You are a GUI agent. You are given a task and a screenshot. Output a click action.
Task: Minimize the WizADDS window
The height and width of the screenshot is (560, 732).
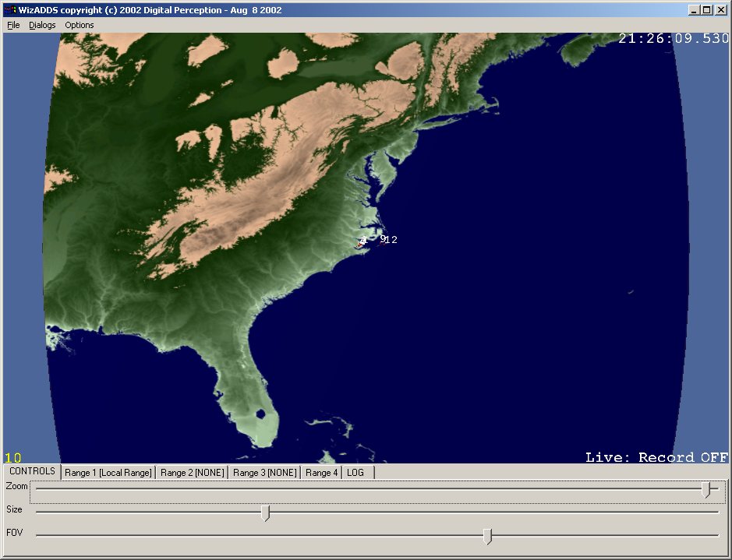[694, 10]
